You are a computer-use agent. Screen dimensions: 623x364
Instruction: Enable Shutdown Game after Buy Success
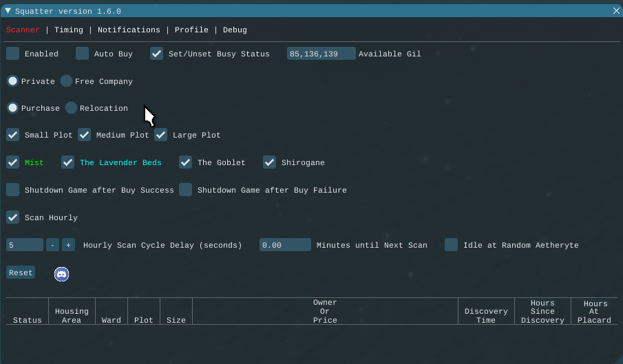pos(12,190)
